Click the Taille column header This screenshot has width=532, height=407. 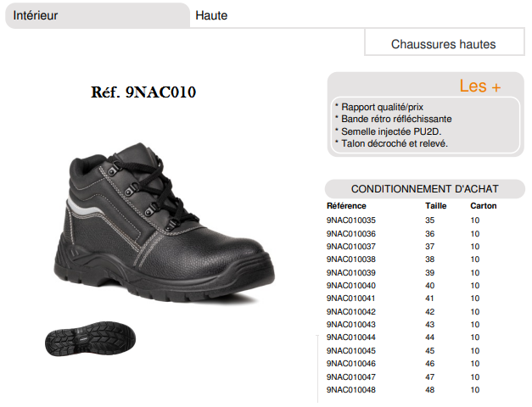(435, 206)
